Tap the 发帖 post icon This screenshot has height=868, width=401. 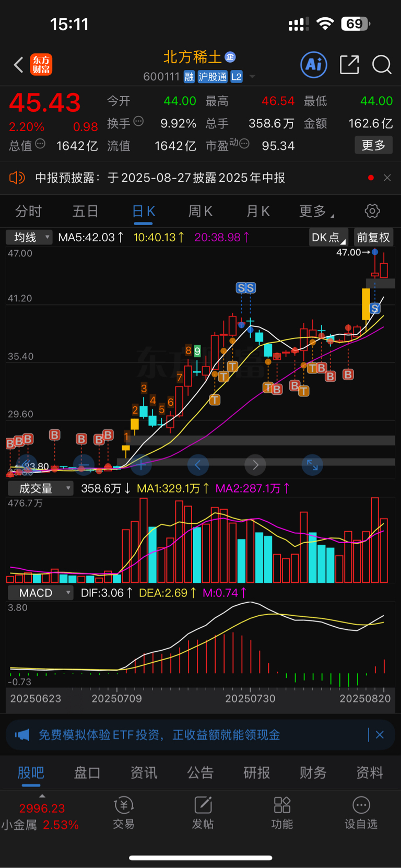pyautogui.click(x=203, y=813)
